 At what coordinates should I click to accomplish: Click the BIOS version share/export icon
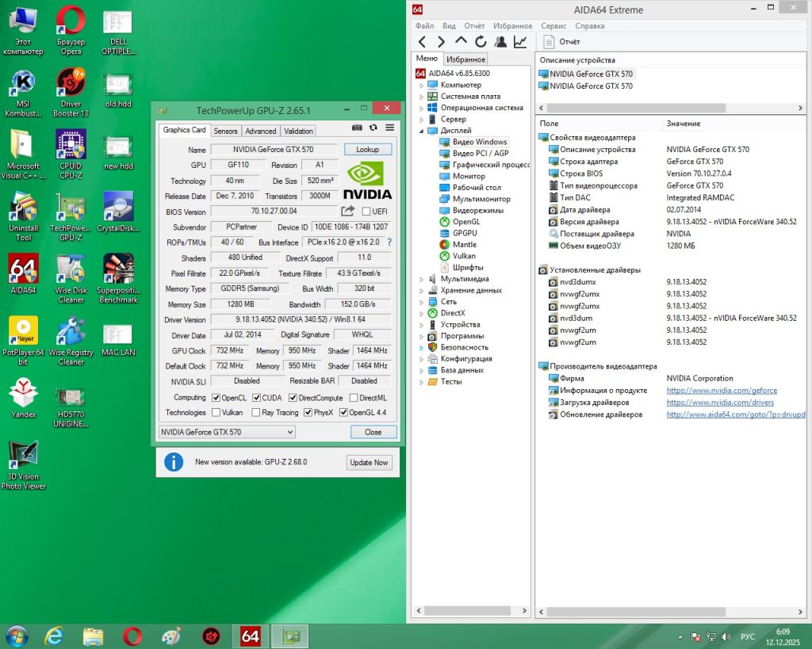click(x=348, y=211)
